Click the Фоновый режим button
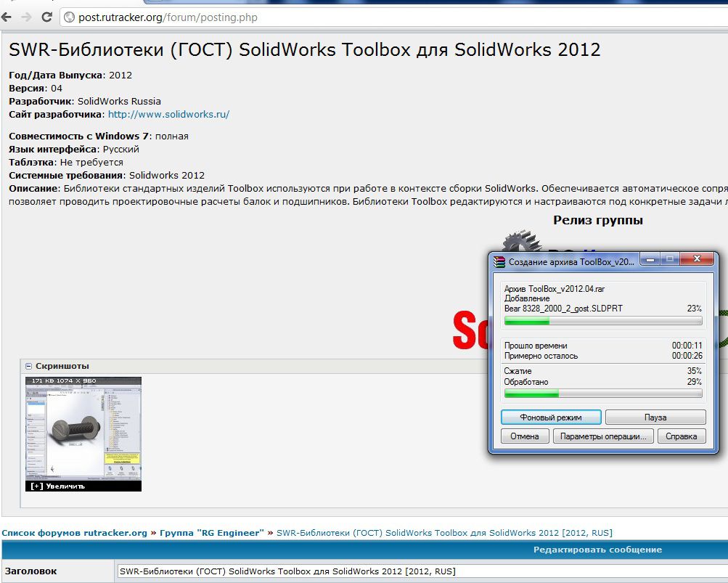The image size is (728, 583). [551, 417]
